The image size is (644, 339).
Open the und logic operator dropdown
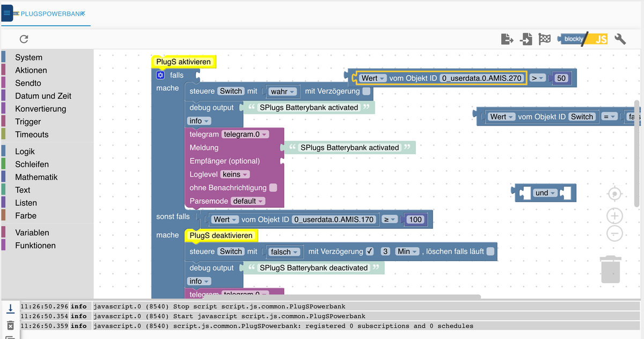click(x=545, y=193)
